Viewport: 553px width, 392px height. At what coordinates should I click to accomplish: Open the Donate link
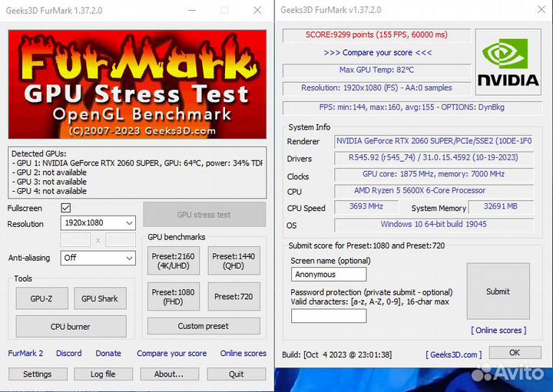tap(108, 353)
